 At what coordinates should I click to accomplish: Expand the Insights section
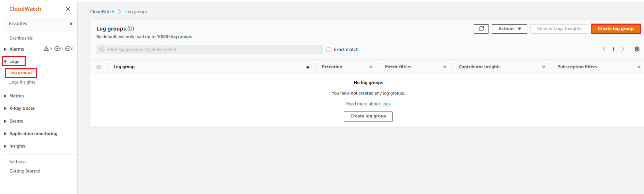(x=5, y=146)
